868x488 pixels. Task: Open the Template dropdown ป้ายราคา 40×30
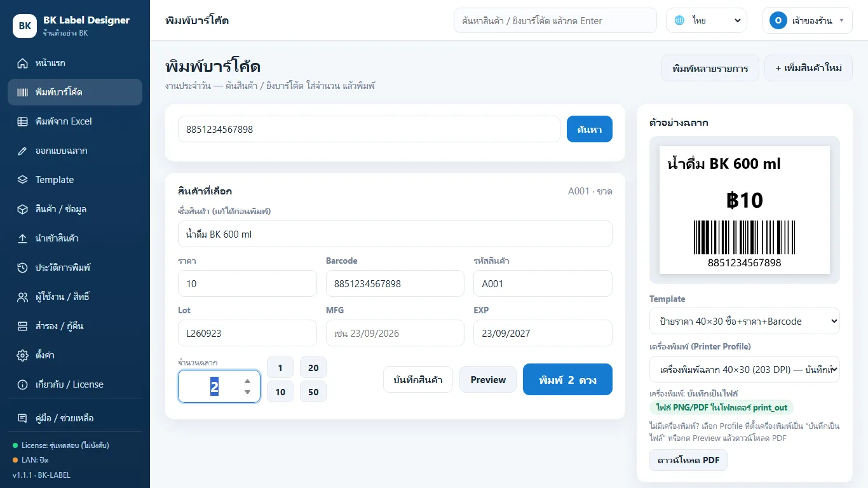745,321
